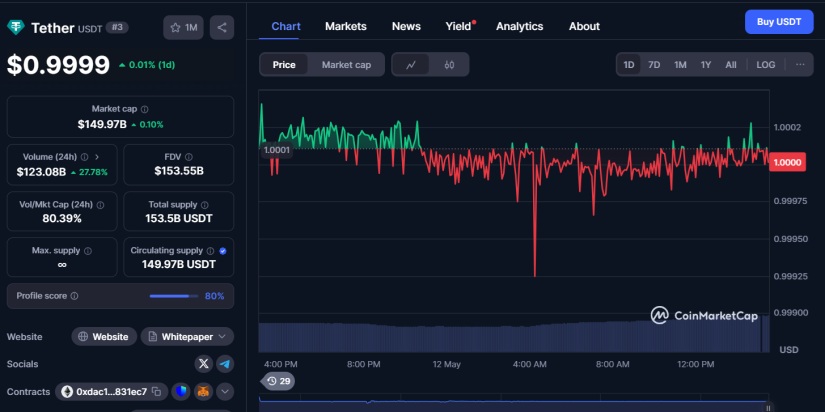Toggle the LOG scale button
825x412 pixels.
click(x=766, y=65)
